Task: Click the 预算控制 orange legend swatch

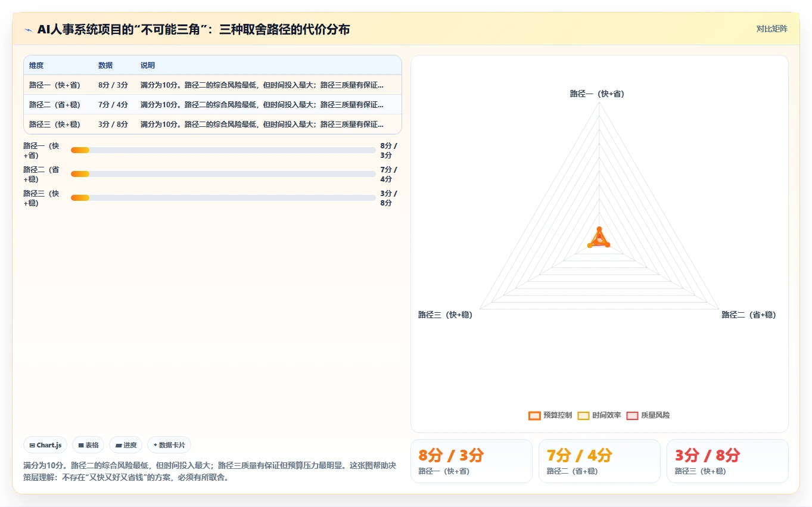Action: (534, 415)
